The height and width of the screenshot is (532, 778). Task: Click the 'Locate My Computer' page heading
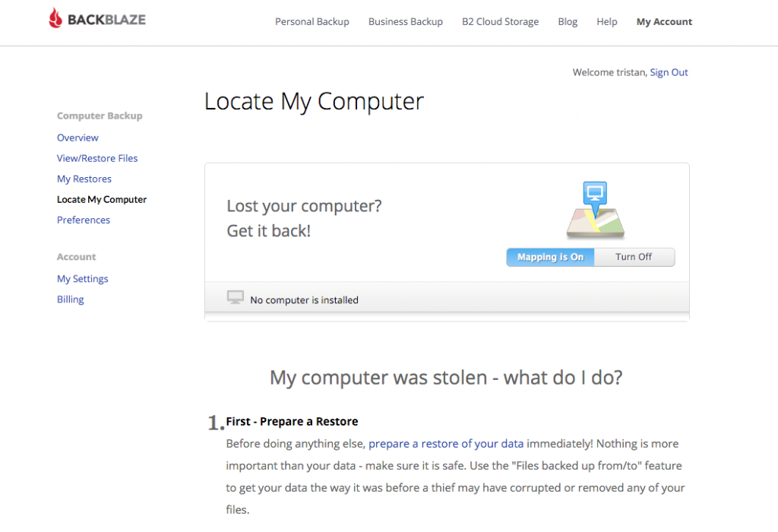tap(314, 102)
